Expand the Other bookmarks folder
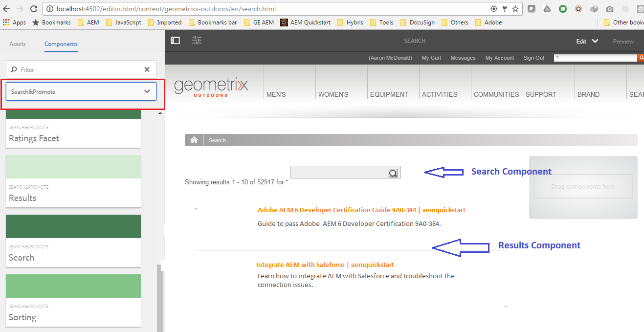 (x=625, y=22)
